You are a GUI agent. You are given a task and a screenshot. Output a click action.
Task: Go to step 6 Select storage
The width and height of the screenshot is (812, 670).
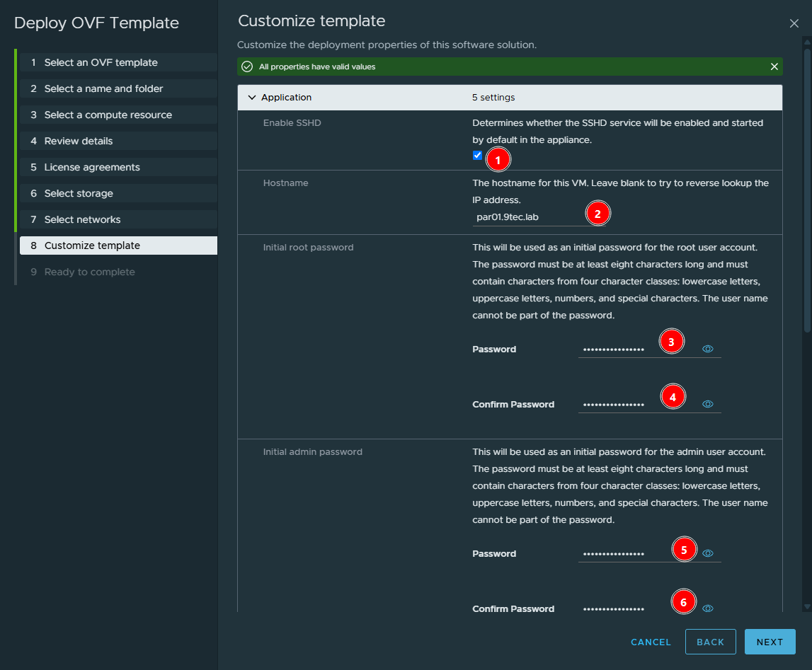click(x=118, y=193)
